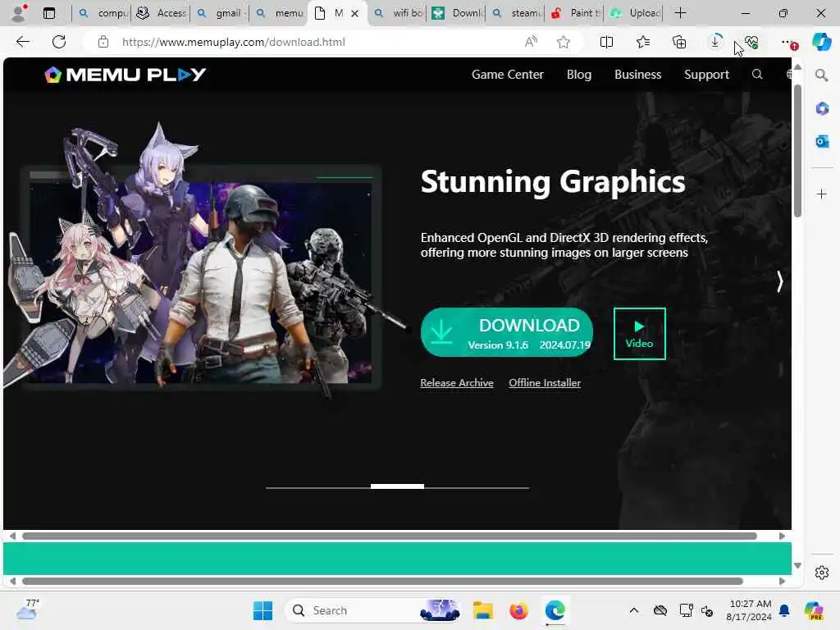Open Release Archive link

tap(456, 383)
